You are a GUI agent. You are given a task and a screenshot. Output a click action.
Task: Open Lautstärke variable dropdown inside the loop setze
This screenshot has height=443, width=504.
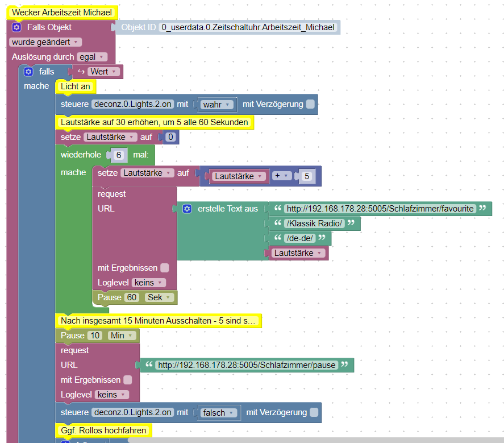147,173
